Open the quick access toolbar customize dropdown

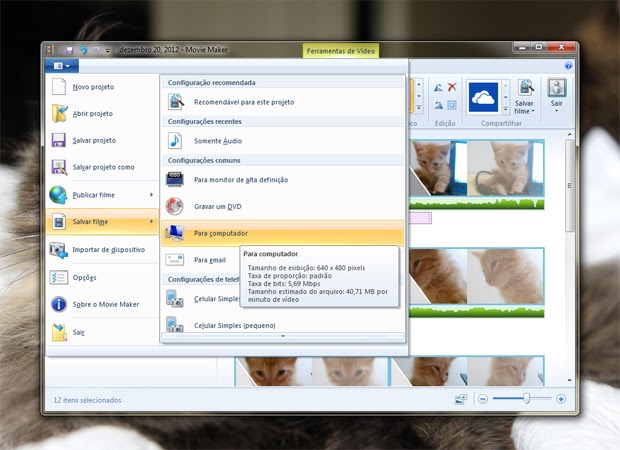coord(108,51)
